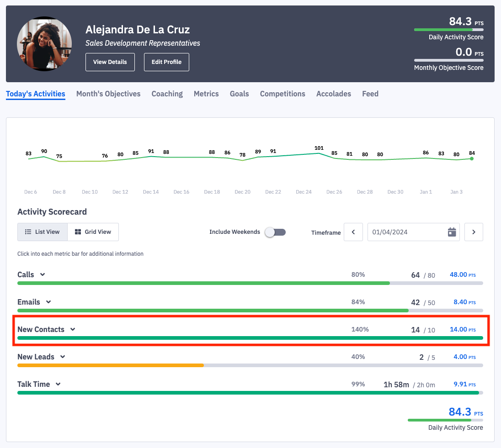
Task: Open the Calls metric dropdown chevron
Action: (x=42, y=274)
